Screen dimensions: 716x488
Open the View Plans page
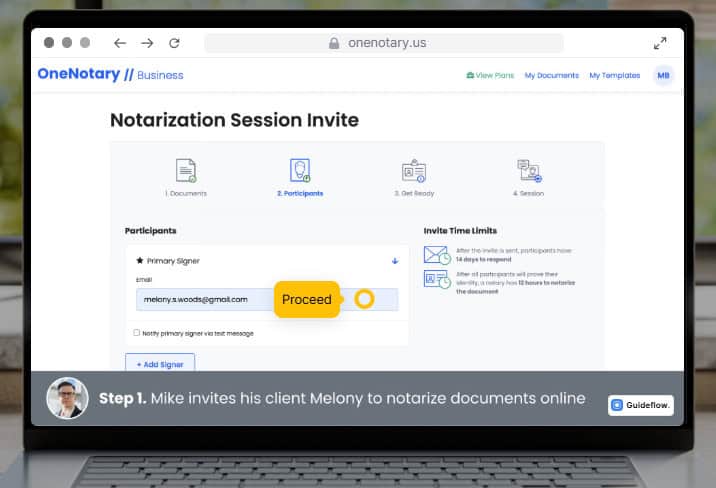pyautogui.click(x=490, y=75)
